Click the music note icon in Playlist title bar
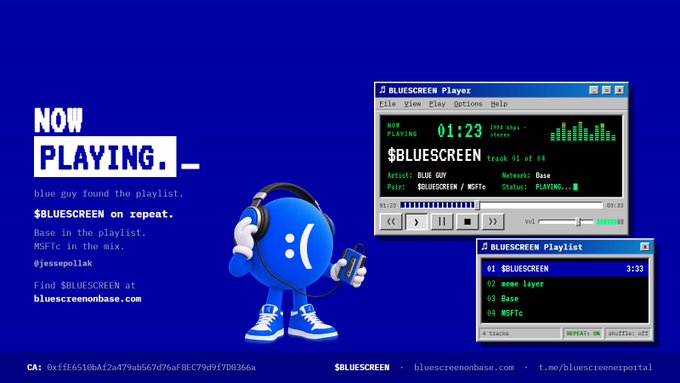 (484, 246)
